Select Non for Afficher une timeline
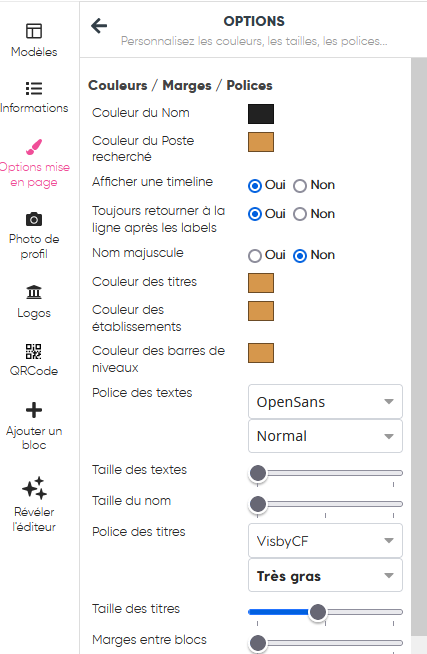This screenshot has width=427, height=654. pos(300,186)
